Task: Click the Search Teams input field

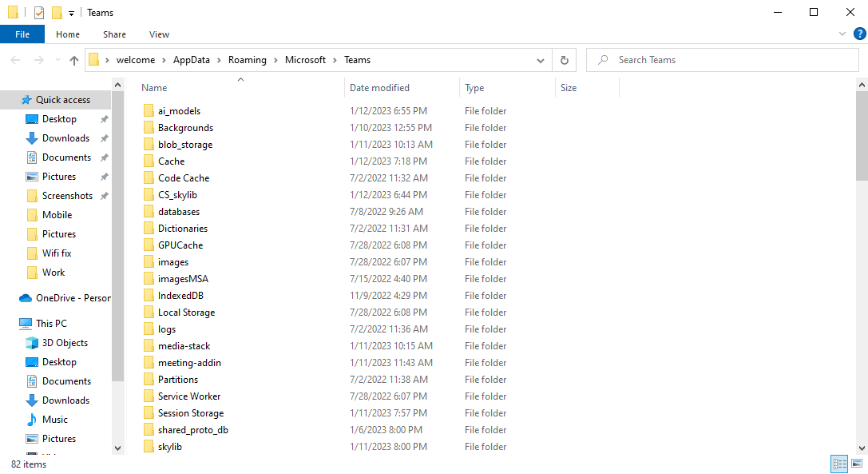Action: click(x=723, y=60)
